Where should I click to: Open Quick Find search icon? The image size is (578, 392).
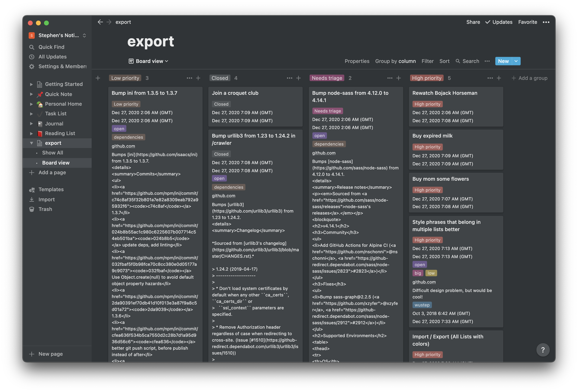pyautogui.click(x=32, y=47)
